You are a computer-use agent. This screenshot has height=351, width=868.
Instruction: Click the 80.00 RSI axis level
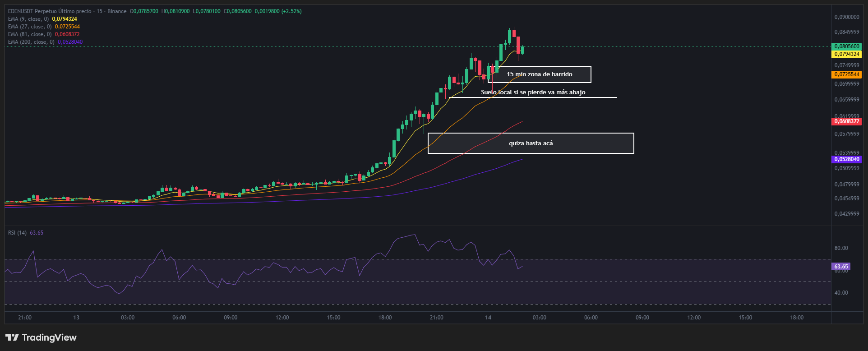pos(841,248)
